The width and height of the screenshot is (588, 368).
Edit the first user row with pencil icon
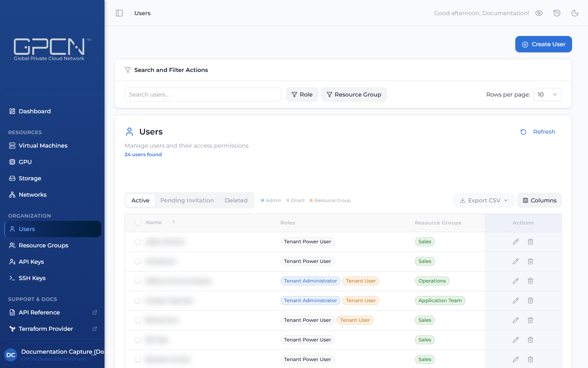pyautogui.click(x=516, y=242)
